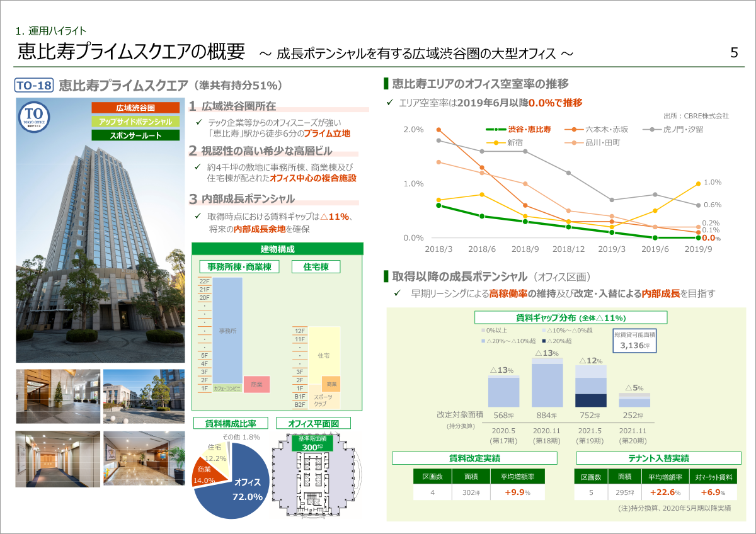Click heading 2 視認性の高い希少な高層ビル

click(x=260, y=151)
